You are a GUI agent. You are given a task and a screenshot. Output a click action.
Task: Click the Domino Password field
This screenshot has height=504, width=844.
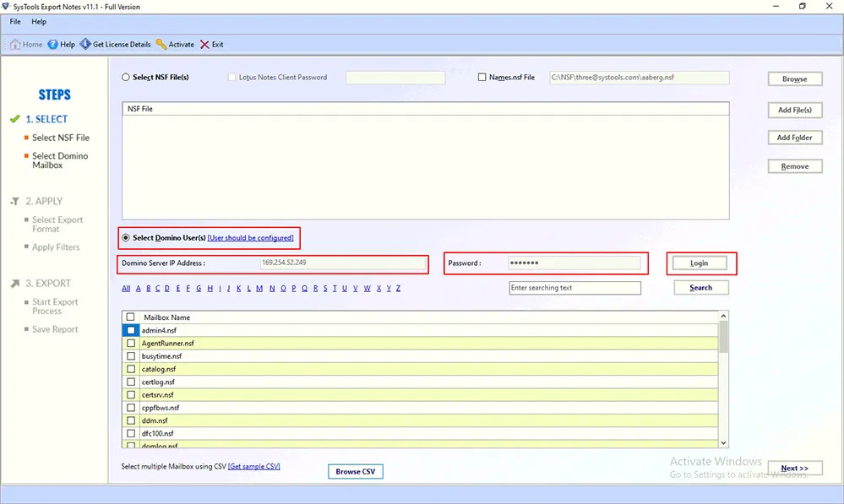[x=574, y=263]
